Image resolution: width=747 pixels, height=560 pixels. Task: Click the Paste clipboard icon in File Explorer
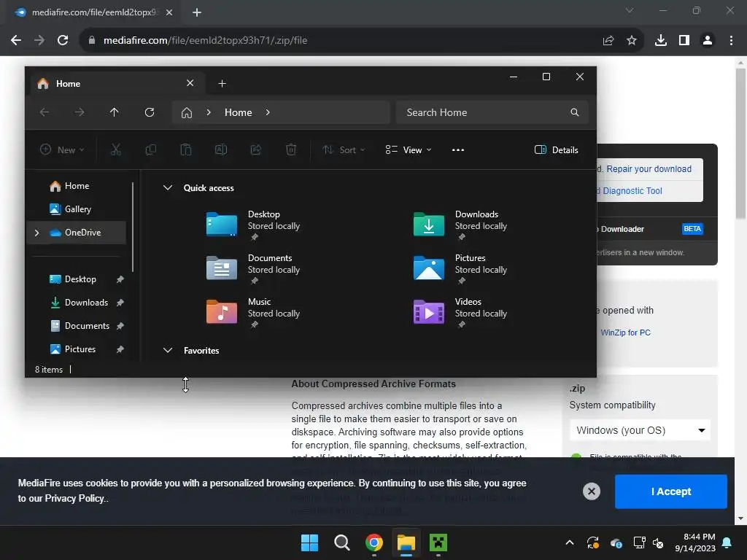(186, 150)
